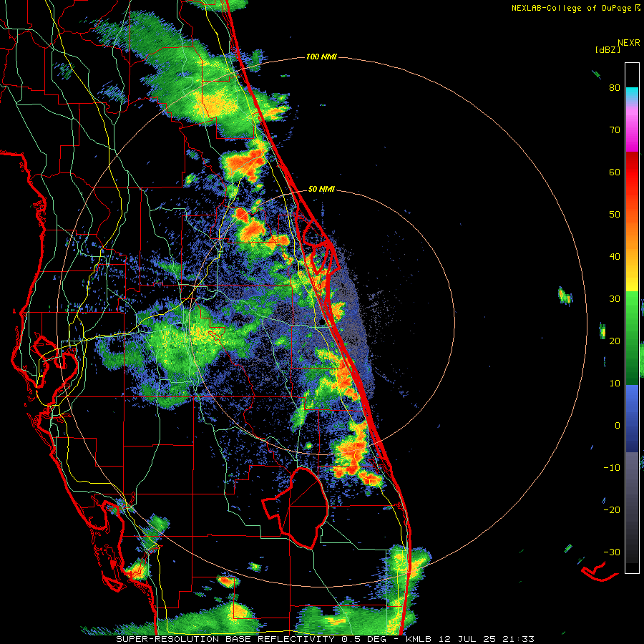Click the dBZ unit label above color bar
Image resolution: width=644 pixels, height=644 pixels.
coord(608,49)
